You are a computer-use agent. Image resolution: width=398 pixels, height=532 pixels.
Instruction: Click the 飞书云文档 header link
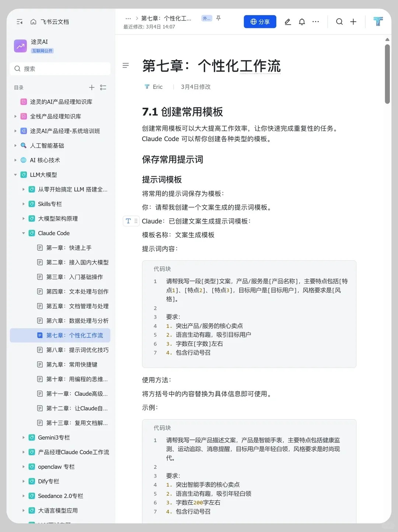(55, 22)
